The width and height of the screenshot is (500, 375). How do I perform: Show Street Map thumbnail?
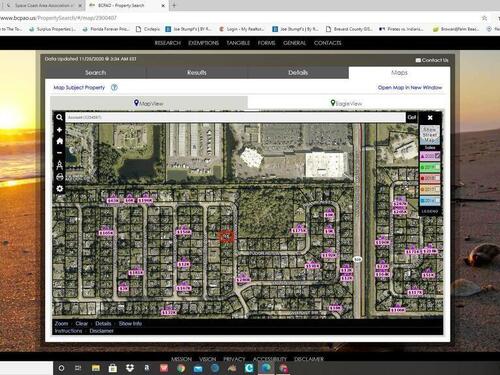point(430,135)
